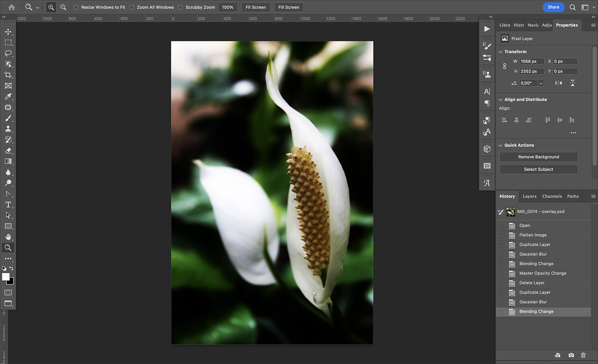This screenshot has height=364, width=598.
Task: Revert to the IMG_0074 overlay snapshot
Action: (x=540, y=211)
